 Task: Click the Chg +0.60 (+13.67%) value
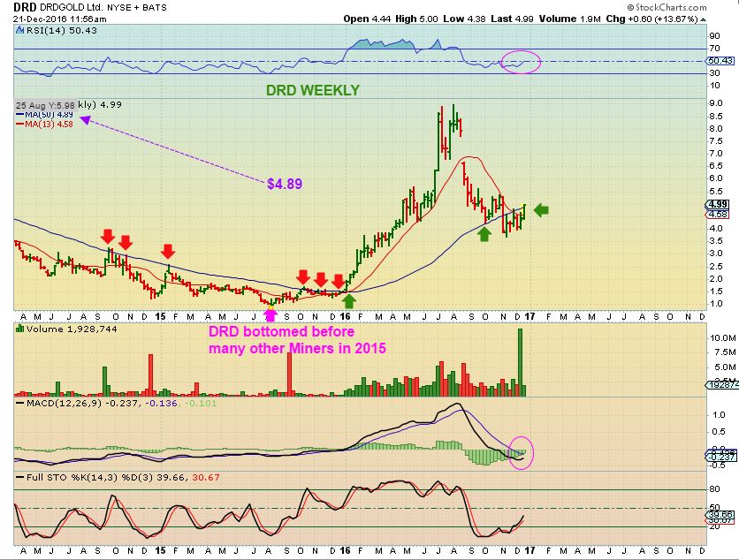click(651, 19)
